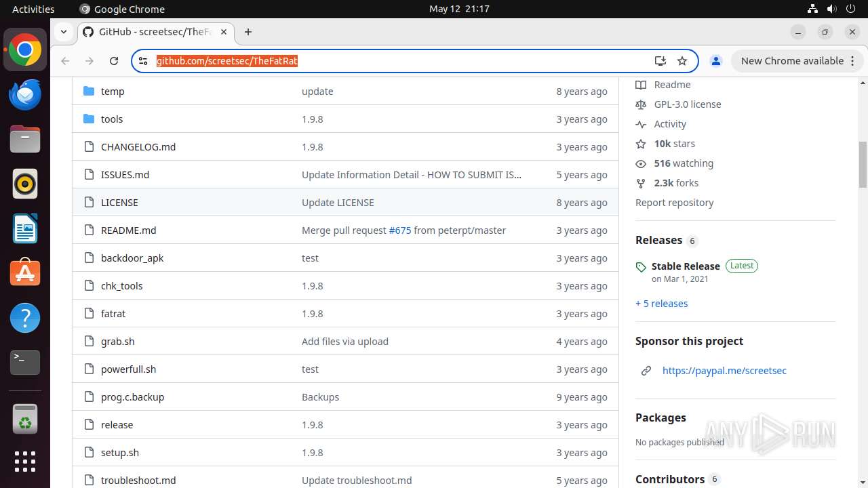The height and width of the screenshot is (488, 868).
Task: Click the LICENSE file icon
Action: coord(88,202)
